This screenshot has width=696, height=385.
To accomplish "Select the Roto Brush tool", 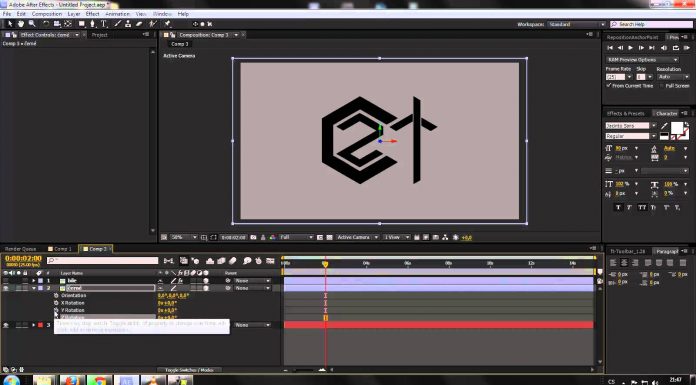I will point(153,24).
